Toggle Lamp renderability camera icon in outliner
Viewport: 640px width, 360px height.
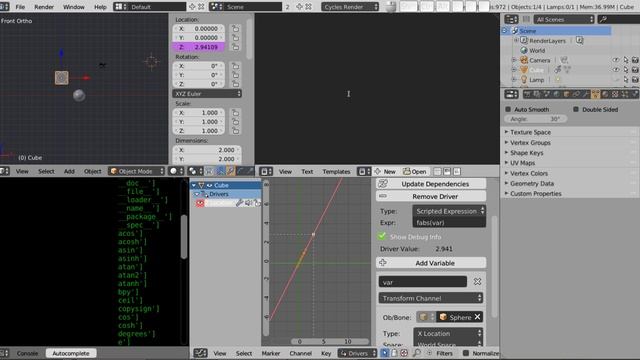tap(635, 80)
